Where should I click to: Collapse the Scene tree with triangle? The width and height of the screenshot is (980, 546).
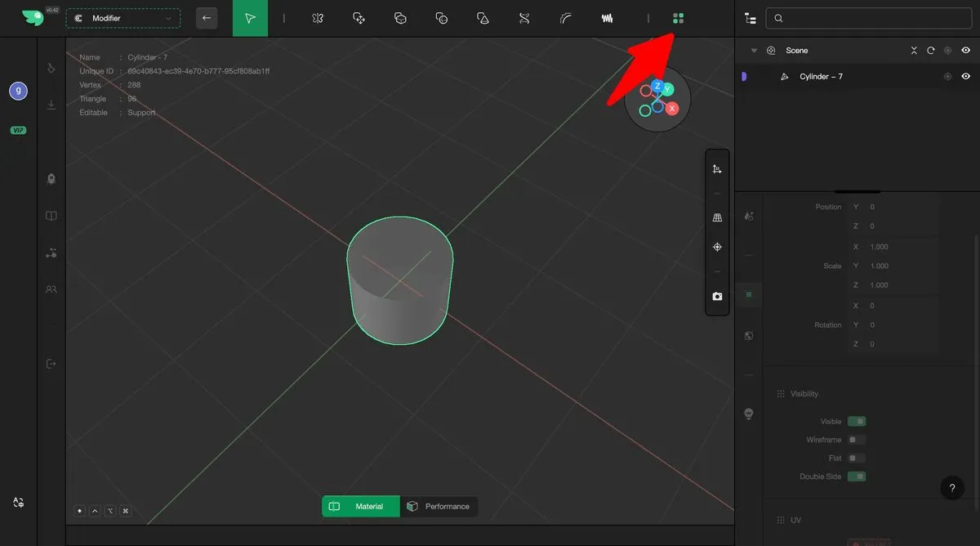click(x=754, y=51)
